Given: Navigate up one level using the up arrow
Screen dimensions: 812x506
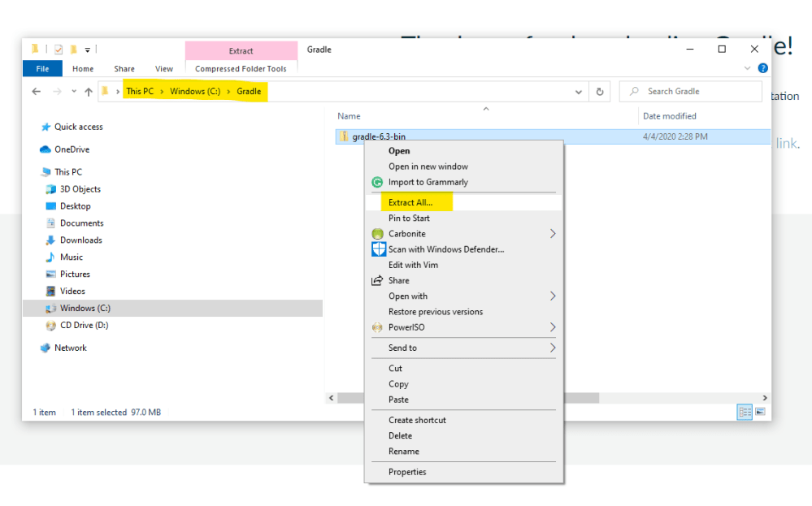Looking at the screenshot, I should pyautogui.click(x=89, y=91).
